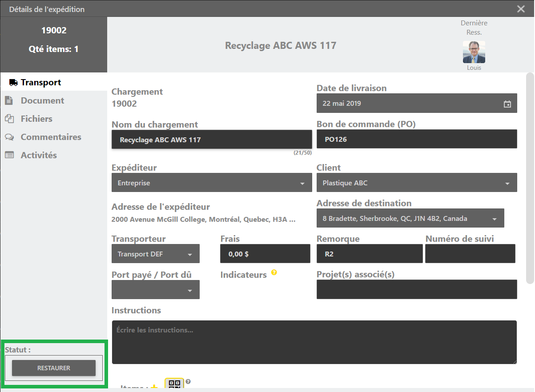This screenshot has width=535, height=392.
Task: Click the name Louis under the photo
Action: [x=474, y=68]
